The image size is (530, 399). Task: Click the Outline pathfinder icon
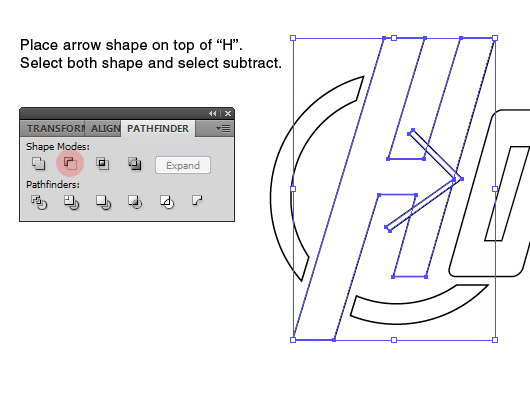(x=167, y=202)
